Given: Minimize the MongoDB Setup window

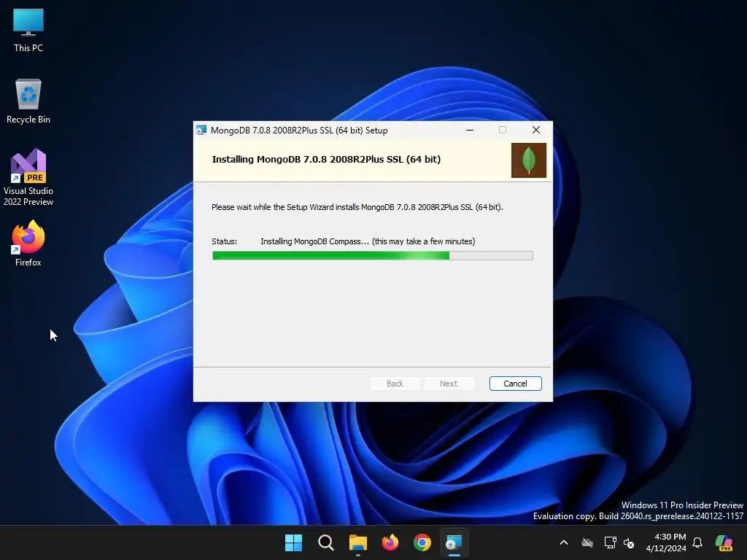Looking at the screenshot, I should 470,130.
